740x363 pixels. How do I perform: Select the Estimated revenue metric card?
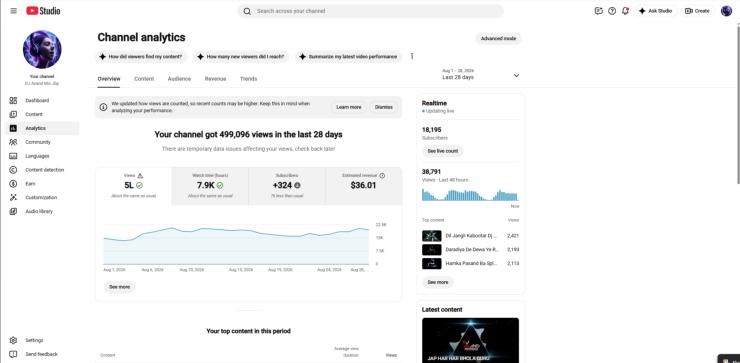tap(363, 186)
